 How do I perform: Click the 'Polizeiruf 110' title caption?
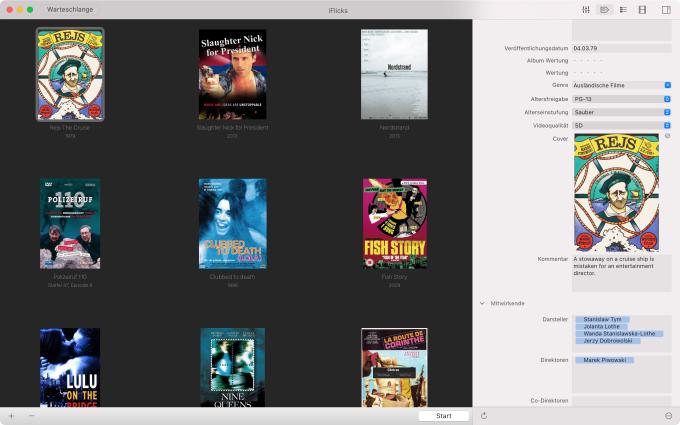tap(70, 277)
